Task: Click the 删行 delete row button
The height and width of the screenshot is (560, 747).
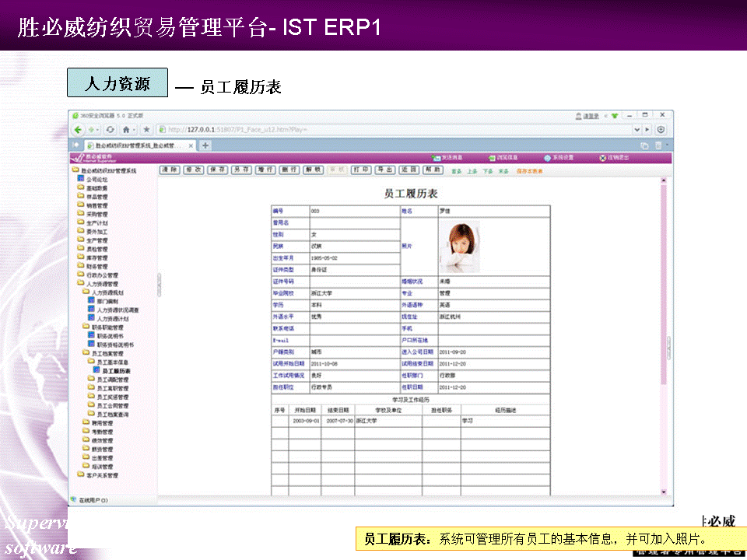Action: pyautogui.click(x=289, y=170)
